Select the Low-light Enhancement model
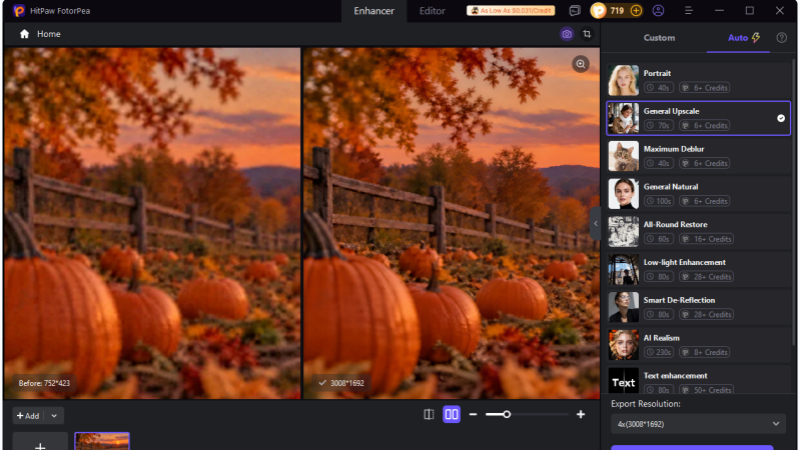The height and width of the screenshot is (450, 800). pyautogui.click(x=698, y=269)
